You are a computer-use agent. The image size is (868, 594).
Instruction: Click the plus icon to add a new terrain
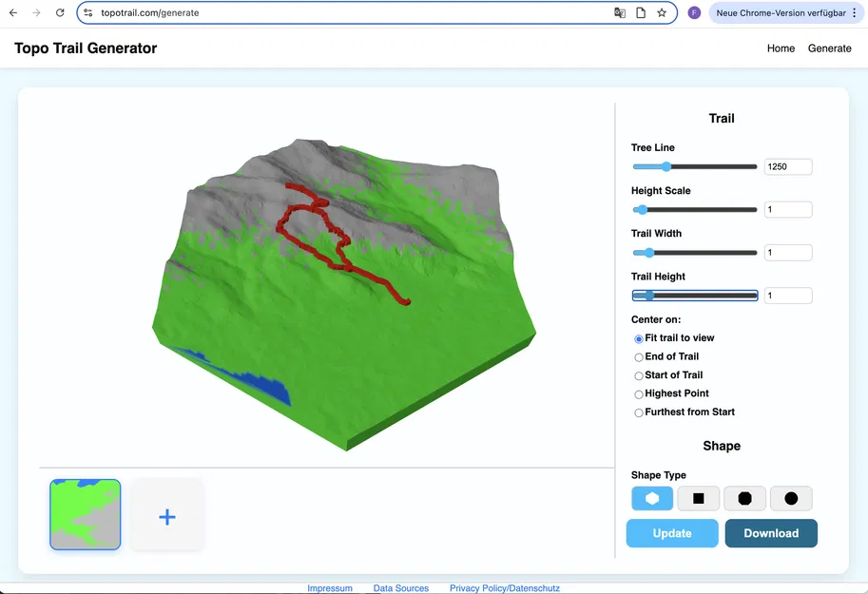(167, 516)
